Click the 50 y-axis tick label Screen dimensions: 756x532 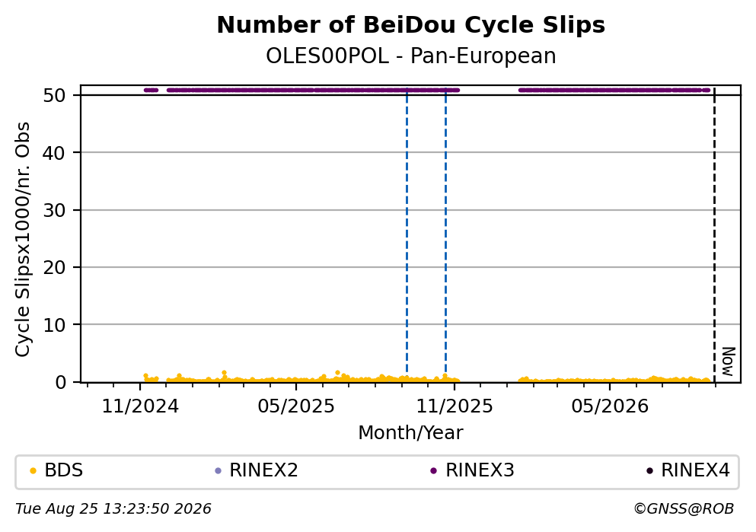tap(54, 95)
